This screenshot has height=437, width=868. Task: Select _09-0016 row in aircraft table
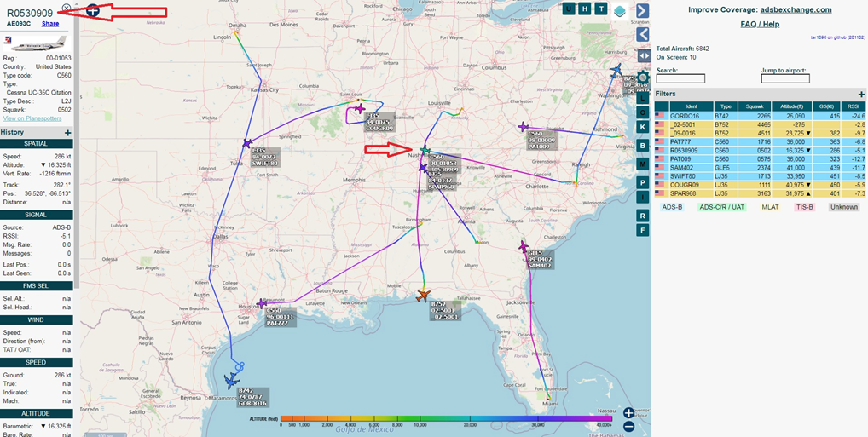click(760, 133)
